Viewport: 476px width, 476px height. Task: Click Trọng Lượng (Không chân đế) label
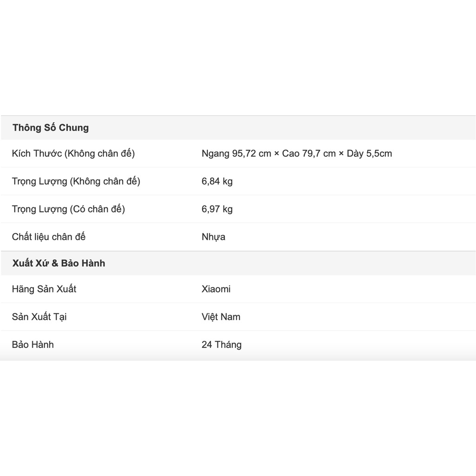[76, 182]
